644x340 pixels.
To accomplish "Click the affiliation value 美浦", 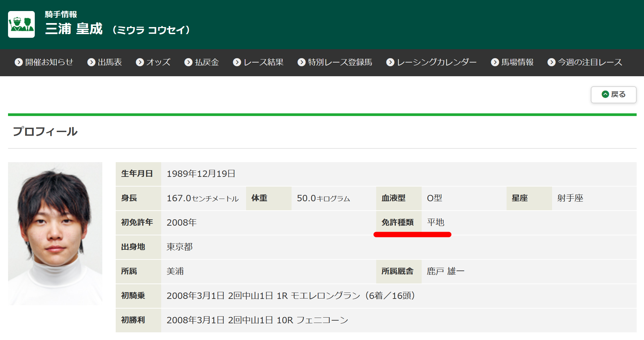I will [175, 271].
